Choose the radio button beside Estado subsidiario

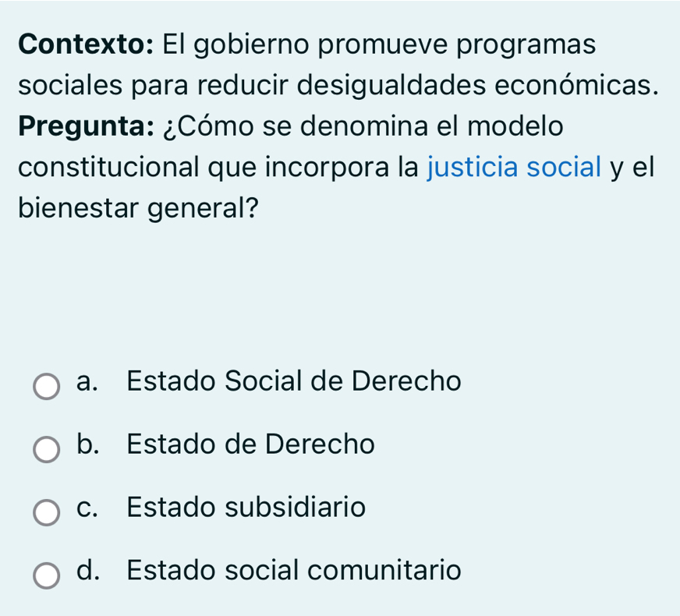[x=47, y=512]
